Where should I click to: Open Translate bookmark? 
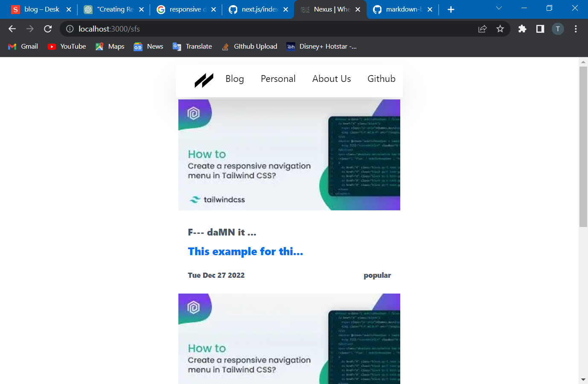192,47
